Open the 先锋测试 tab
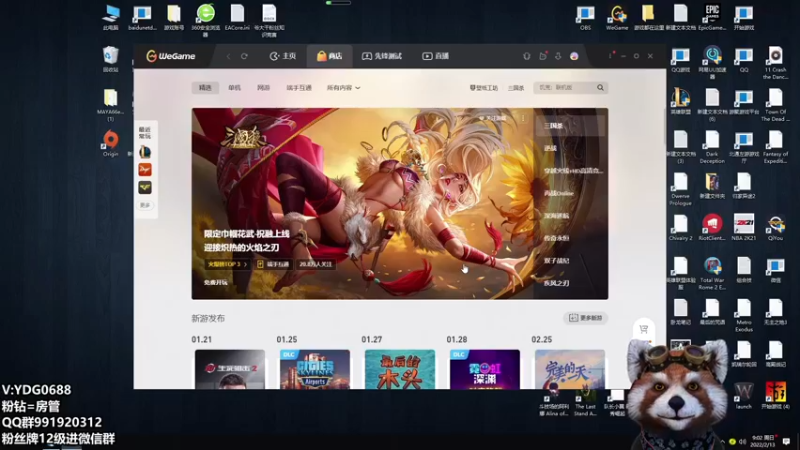 [x=382, y=56]
